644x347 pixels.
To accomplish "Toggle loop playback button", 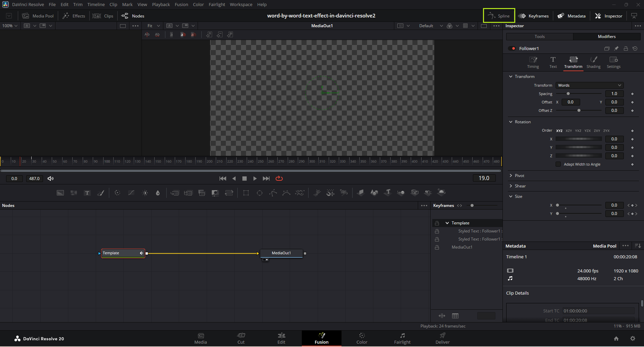I will pyautogui.click(x=279, y=178).
